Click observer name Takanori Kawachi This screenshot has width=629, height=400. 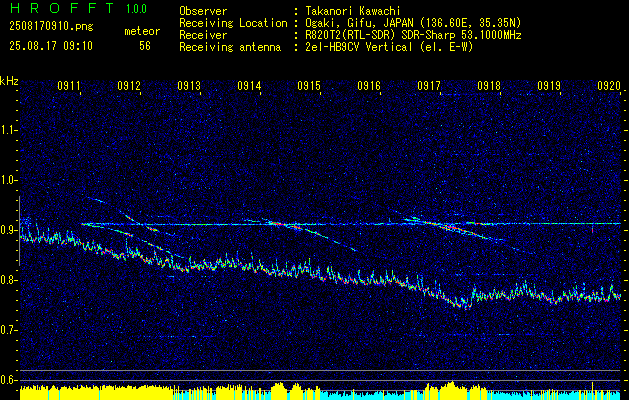click(353, 11)
